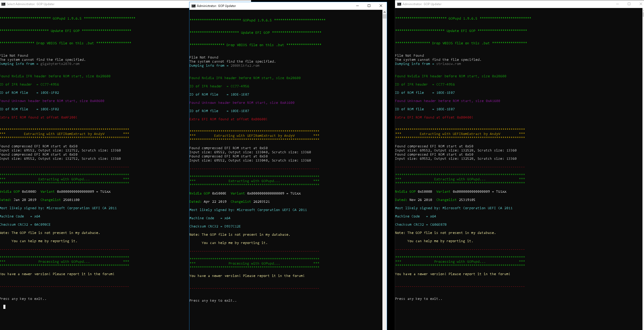
Task: Click GOP version '0x5000D' in left window
Action: [x=29, y=192]
